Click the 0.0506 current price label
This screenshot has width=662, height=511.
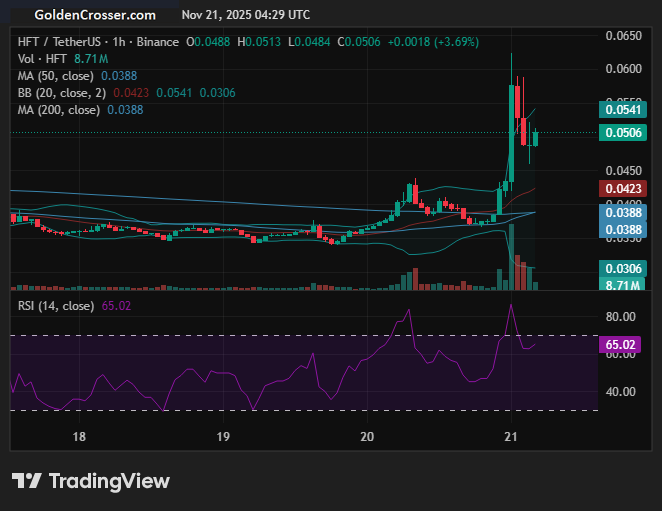(x=623, y=133)
